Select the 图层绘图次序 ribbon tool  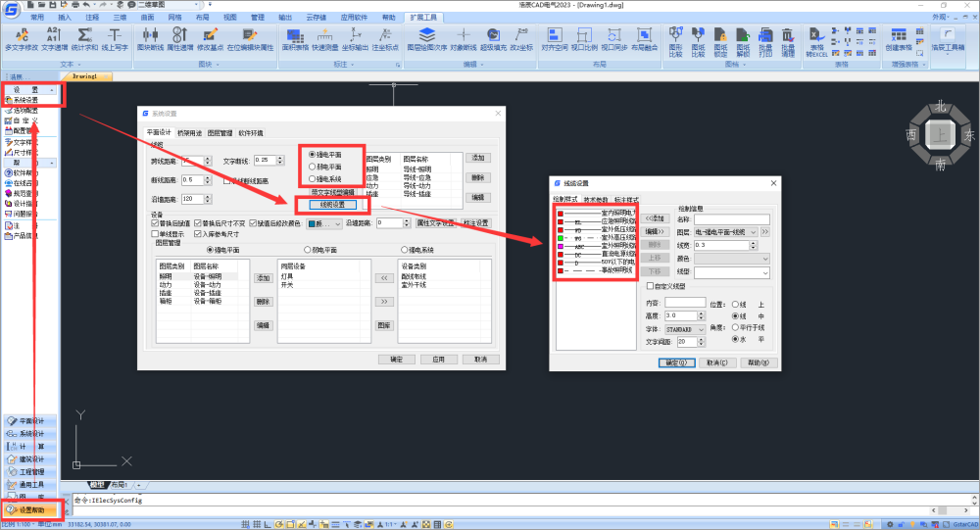click(x=425, y=38)
